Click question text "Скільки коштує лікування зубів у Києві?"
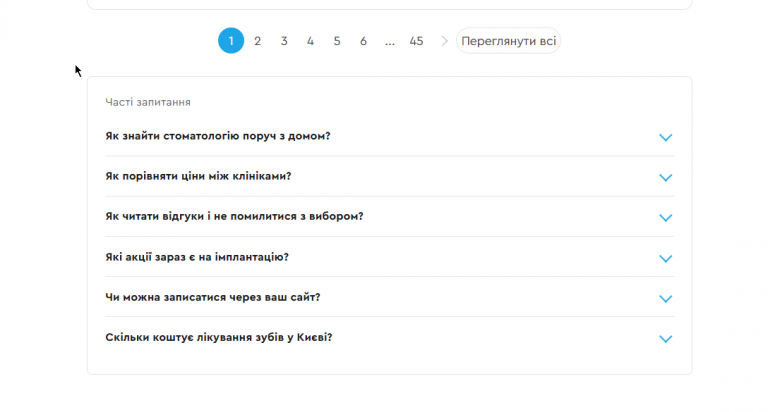 point(219,338)
